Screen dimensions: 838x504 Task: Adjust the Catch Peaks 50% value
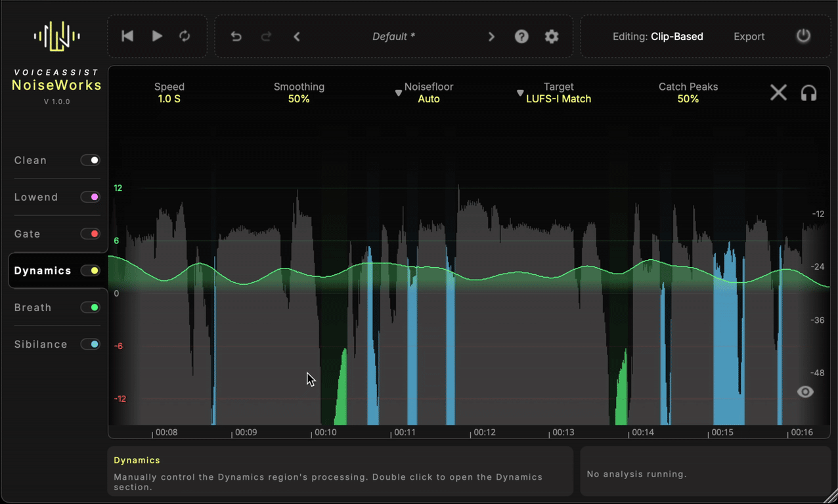click(x=688, y=99)
